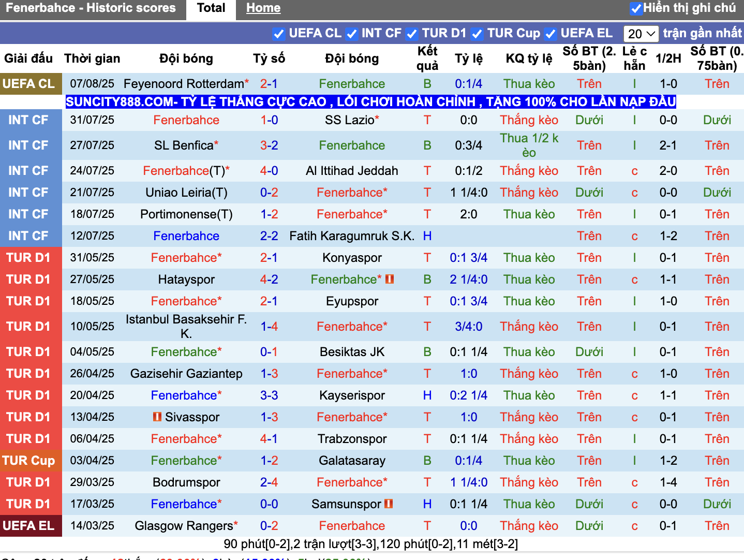The image size is (744, 560).
Task: Click the red card icon beside Samsunspor
Action: pyautogui.click(x=389, y=504)
